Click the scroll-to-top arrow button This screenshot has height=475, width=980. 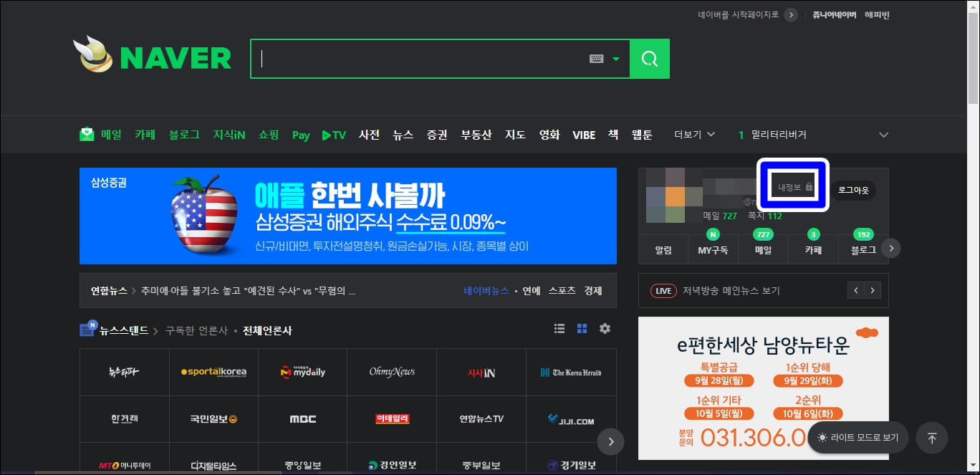[932, 438]
